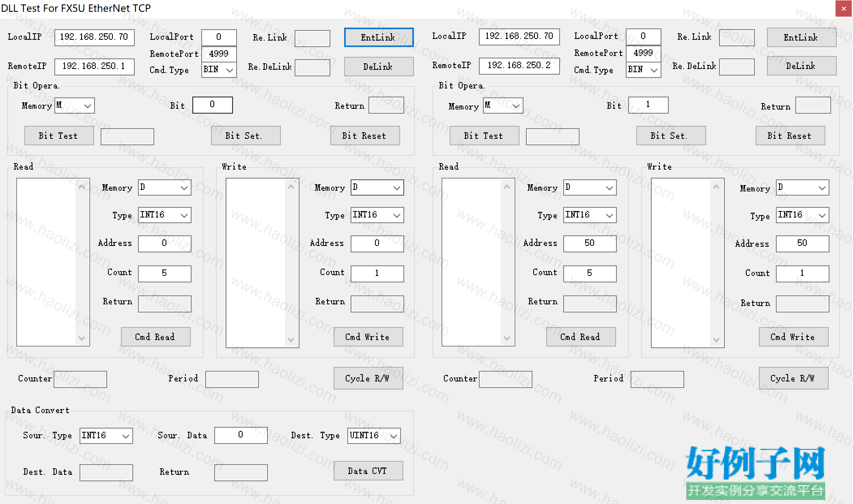Focus Period field for remote 192.168.250.1
Screen dimensions: 853x504
coord(232,379)
